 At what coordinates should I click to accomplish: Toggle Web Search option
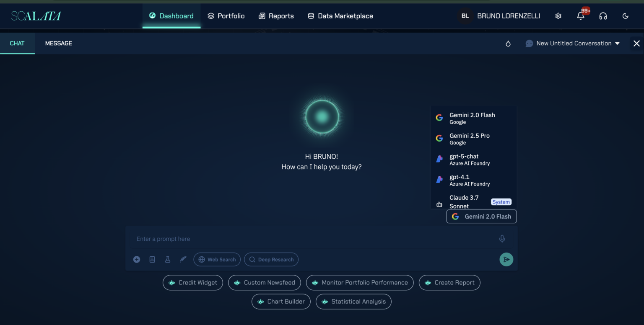point(217,260)
